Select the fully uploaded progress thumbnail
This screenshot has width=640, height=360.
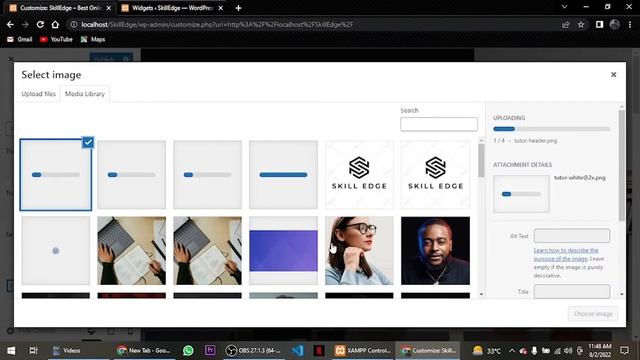[283, 175]
